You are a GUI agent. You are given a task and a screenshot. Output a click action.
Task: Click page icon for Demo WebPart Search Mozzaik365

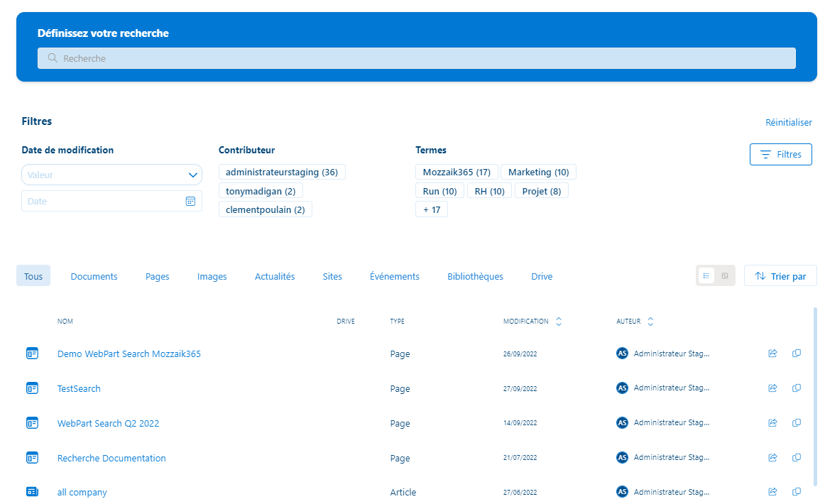pos(32,354)
